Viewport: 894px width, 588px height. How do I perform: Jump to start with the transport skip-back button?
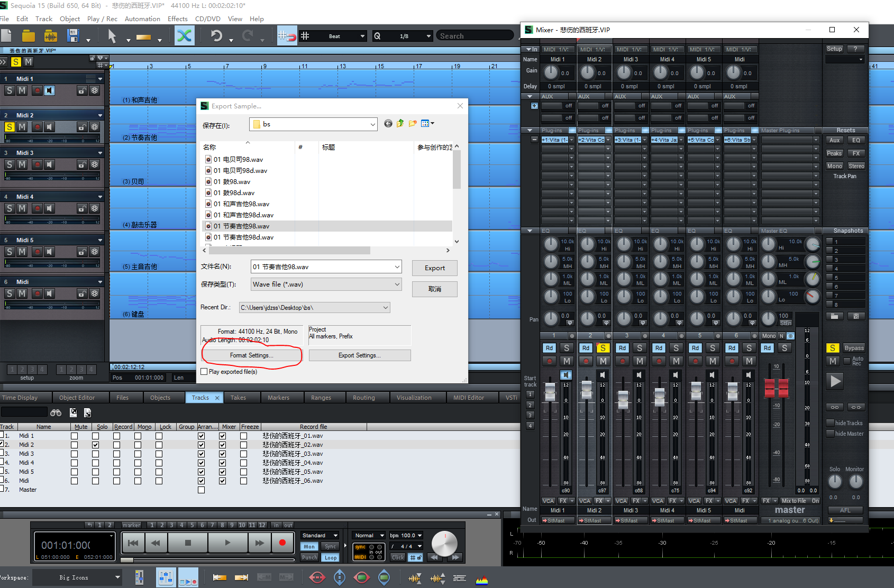click(x=133, y=543)
